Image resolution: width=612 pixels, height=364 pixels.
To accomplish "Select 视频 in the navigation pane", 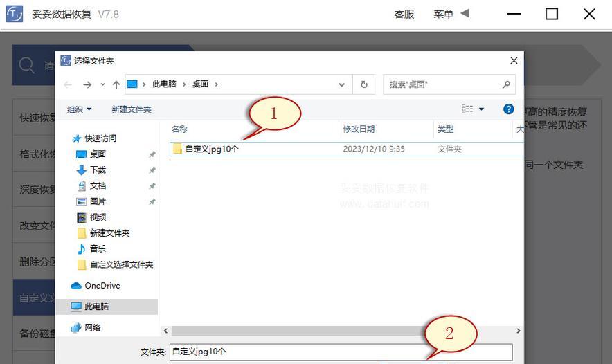I will pyautogui.click(x=98, y=217).
